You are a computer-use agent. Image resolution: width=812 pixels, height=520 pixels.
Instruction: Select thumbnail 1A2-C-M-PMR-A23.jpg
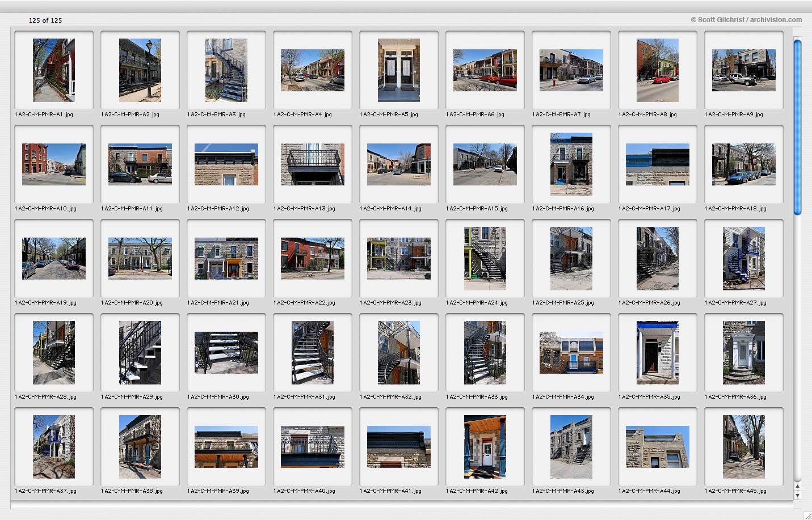pos(399,259)
